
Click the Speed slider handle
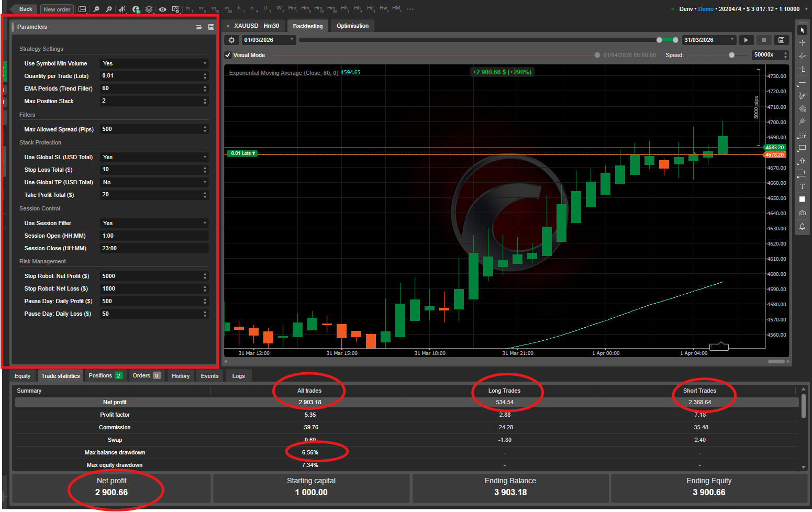(731, 55)
